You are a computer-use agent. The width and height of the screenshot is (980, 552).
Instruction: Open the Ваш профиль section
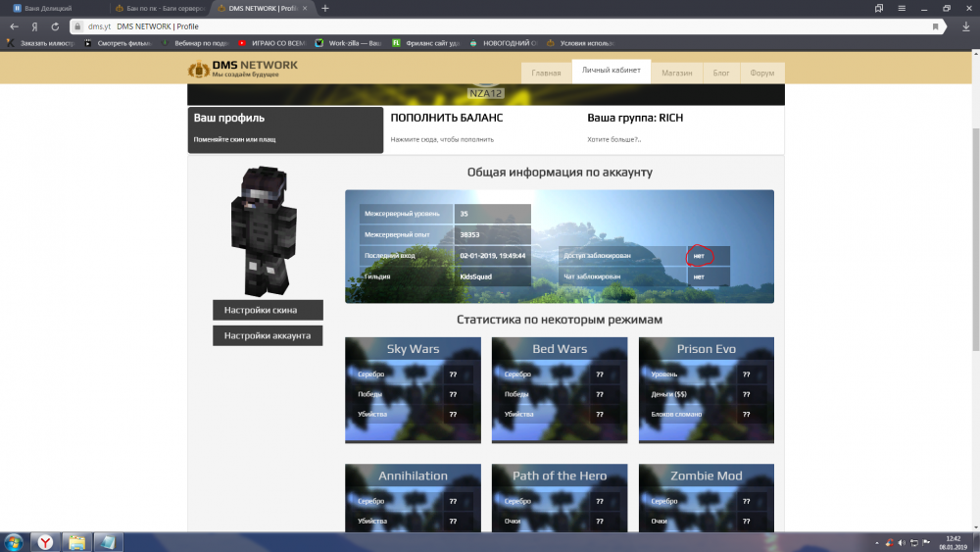[285, 130]
